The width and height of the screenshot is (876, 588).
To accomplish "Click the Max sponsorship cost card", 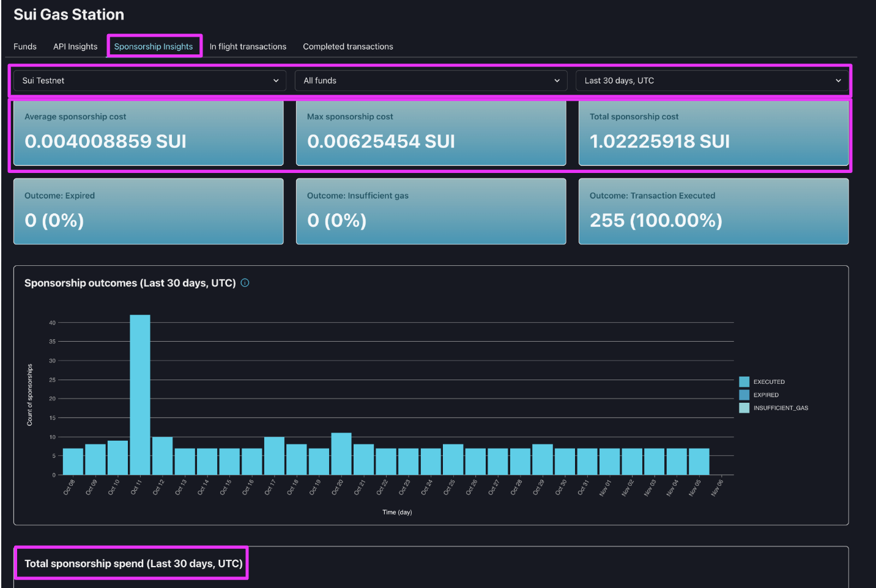I will 431,133.
